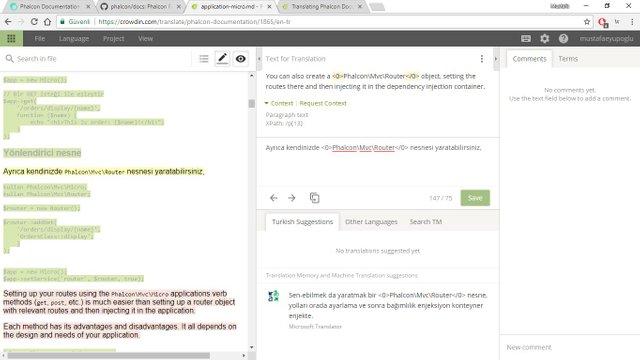
Task: Go to the previous string arrow
Action: pyautogui.click(x=273, y=198)
